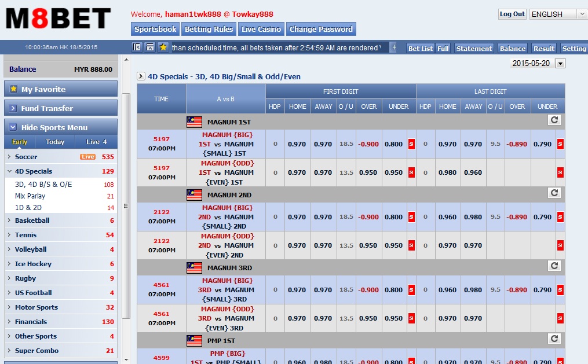Click first-digit red S icon, MAGNUM ODD 2ND row
588x364 pixels.
click(411, 246)
